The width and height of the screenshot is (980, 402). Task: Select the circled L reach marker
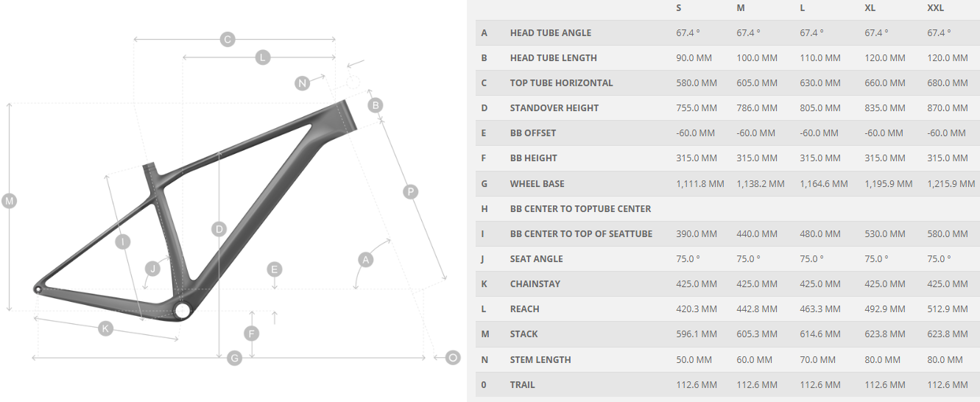pos(263,57)
